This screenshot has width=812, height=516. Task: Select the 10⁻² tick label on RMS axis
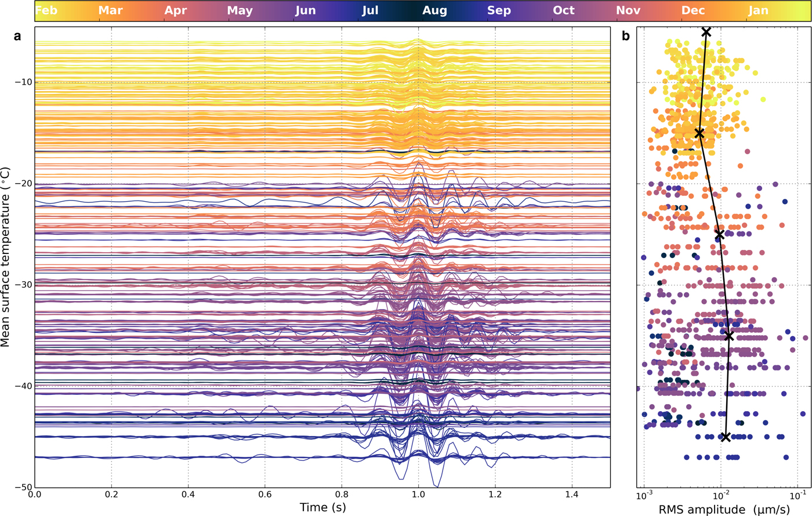721,495
